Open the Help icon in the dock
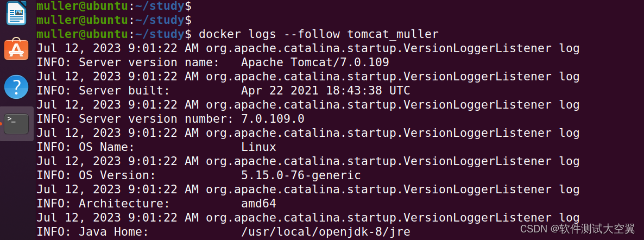 point(16,86)
